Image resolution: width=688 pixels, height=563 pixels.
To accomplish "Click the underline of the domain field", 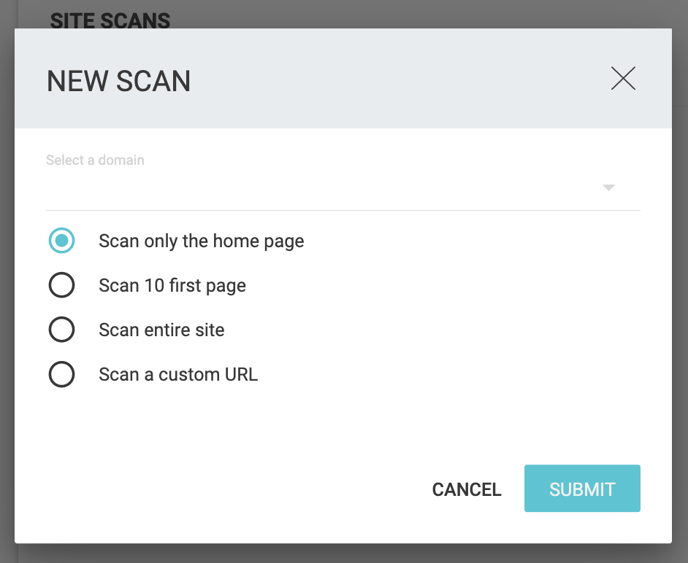I will (343, 210).
